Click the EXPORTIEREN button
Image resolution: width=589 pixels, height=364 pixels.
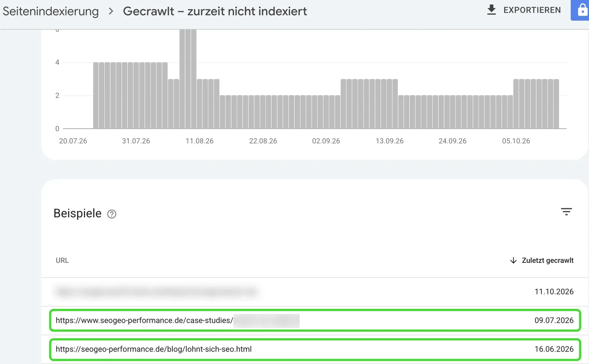523,10
